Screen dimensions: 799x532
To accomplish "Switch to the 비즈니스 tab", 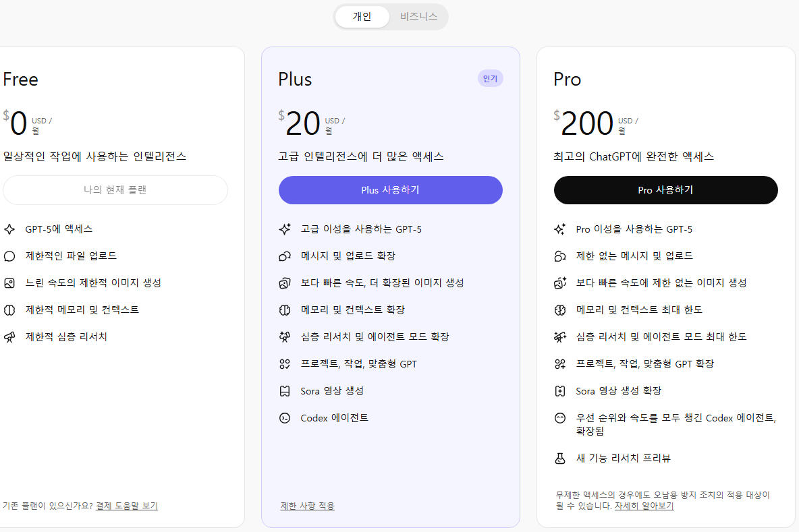I will coord(418,17).
